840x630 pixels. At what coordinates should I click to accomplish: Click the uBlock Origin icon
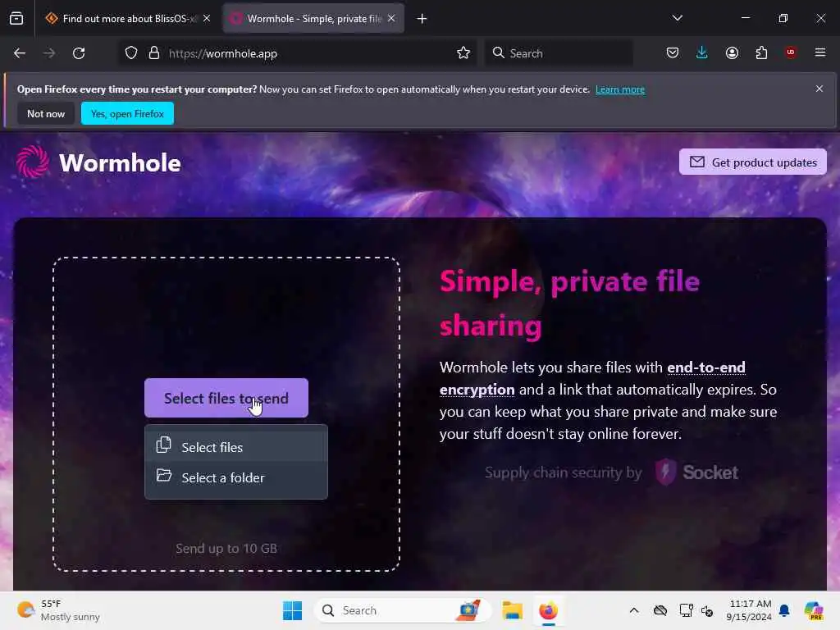click(791, 52)
